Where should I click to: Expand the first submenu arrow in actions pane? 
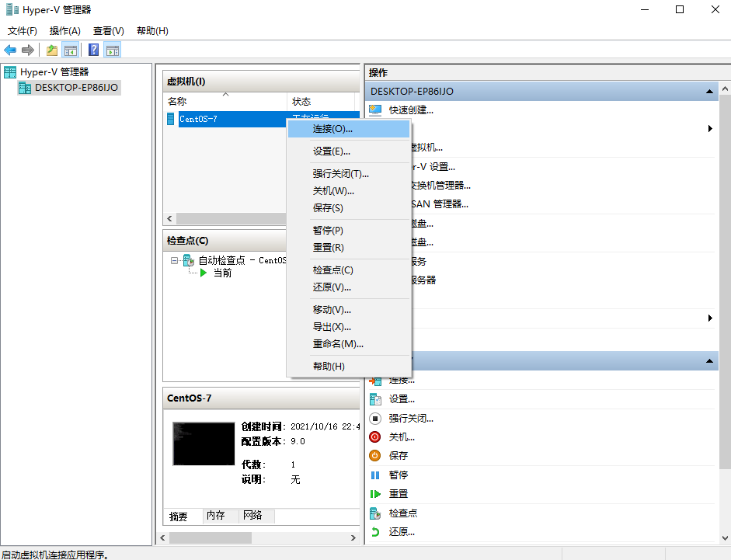pyautogui.click(x=710, y=129)
